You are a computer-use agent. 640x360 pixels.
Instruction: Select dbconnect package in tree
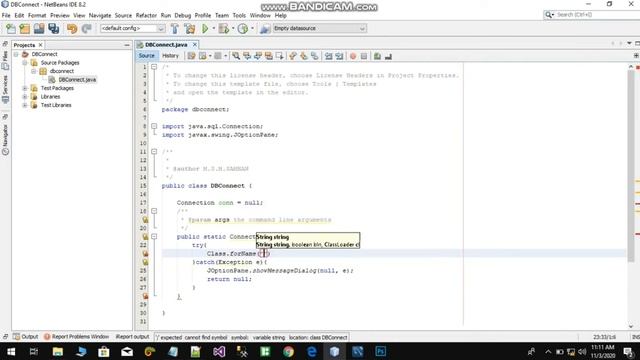pos(62,71)
